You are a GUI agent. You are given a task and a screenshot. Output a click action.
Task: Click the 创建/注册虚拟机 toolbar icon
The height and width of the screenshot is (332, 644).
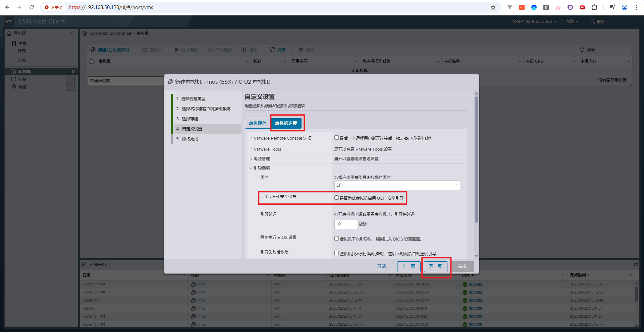pos(92,50)
